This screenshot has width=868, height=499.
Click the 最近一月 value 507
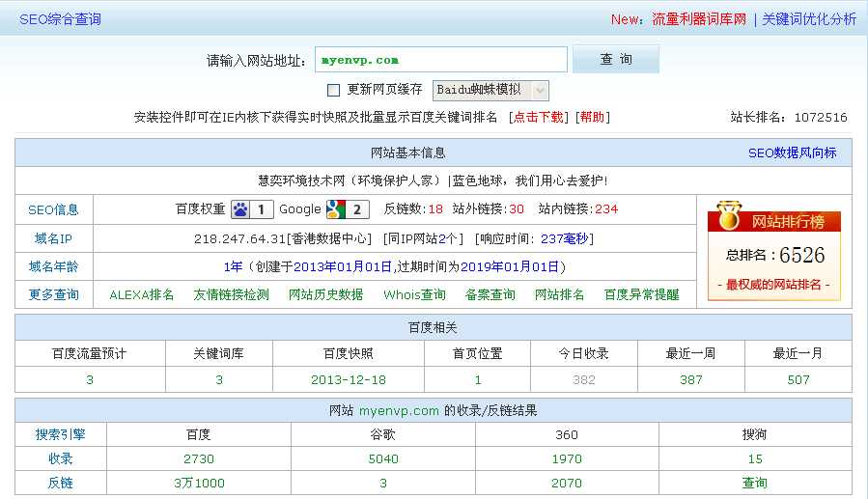pyautogui.click(x=798, y=380)
